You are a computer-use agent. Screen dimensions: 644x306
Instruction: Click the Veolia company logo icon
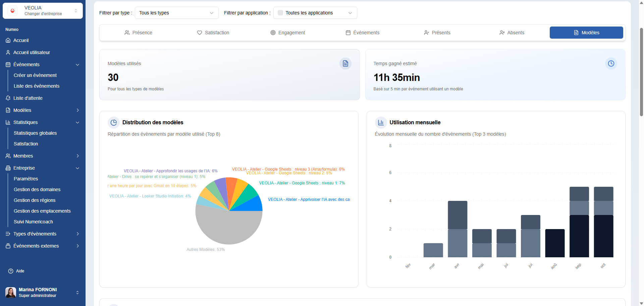pos(13,11)
